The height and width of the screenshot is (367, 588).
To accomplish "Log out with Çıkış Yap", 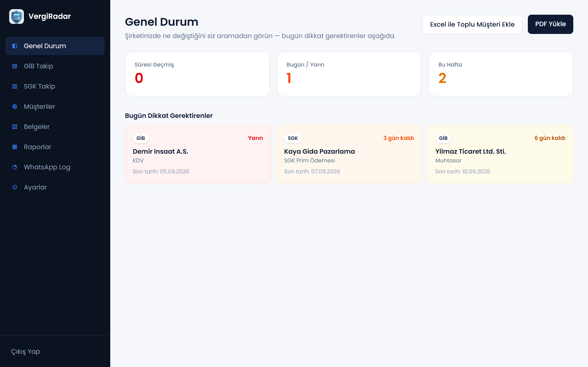I will 25,351.
